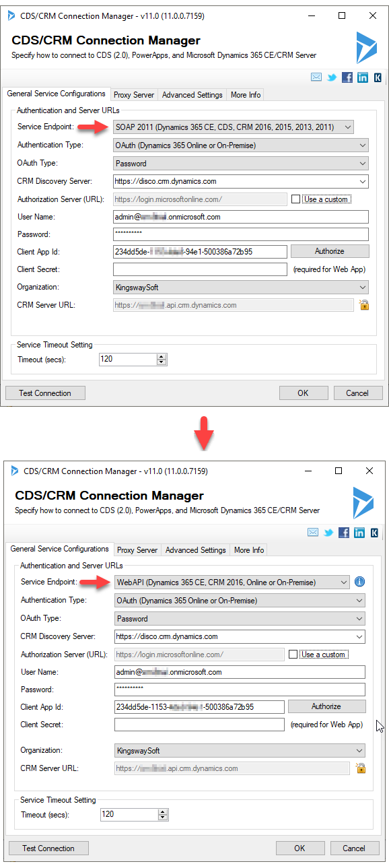Click the Dynamics logo in the SOAP 2011 dialog header
The width and height of the screenshot is (389, 868).
367,47
